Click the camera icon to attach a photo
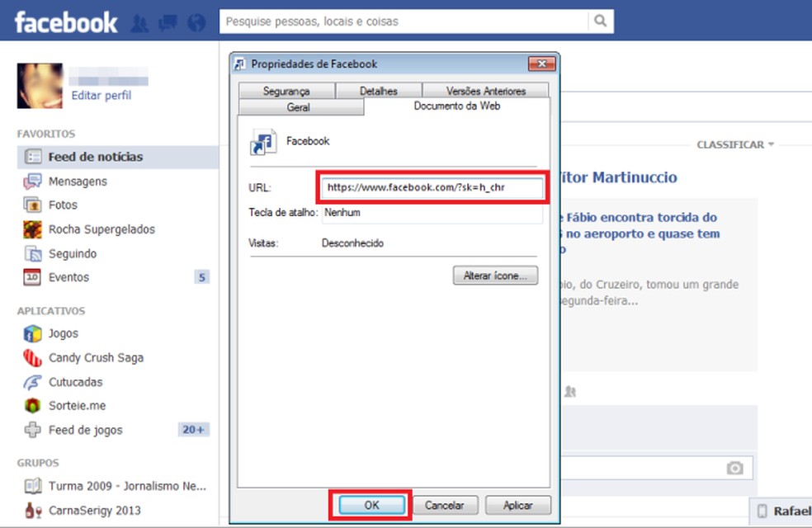 (x=734, y=468)
